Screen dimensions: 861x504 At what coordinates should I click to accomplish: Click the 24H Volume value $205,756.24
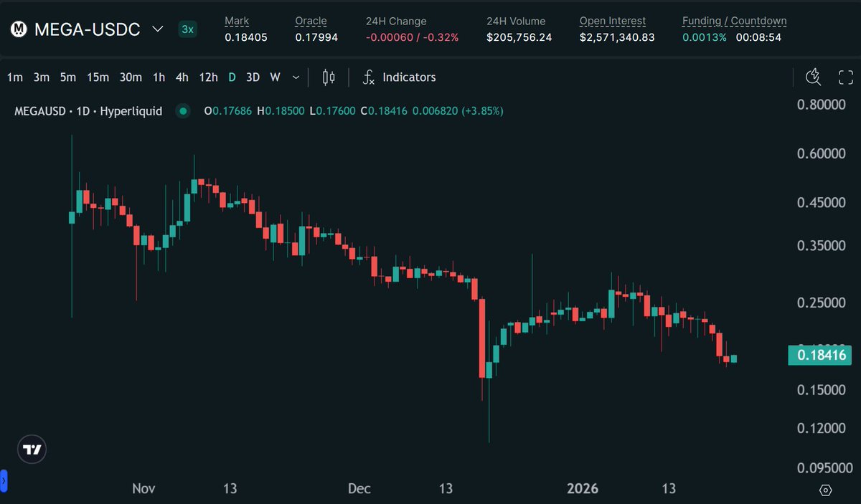(519, 37)
